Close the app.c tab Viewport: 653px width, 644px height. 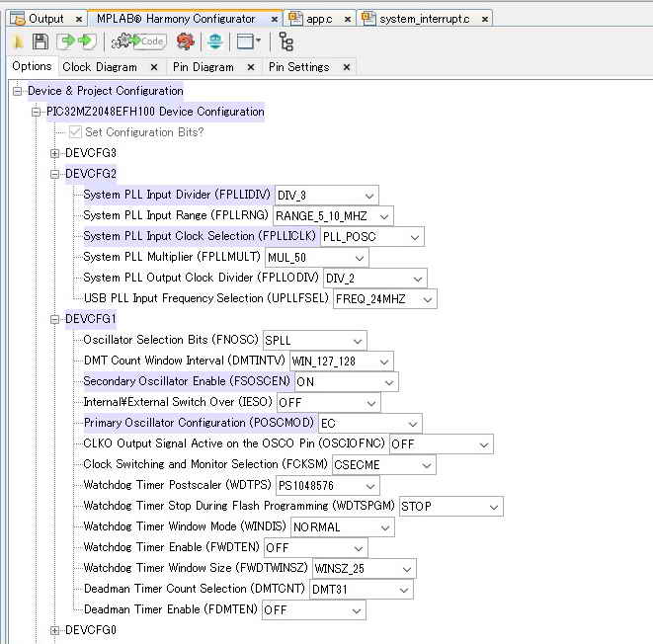[348, 19]
